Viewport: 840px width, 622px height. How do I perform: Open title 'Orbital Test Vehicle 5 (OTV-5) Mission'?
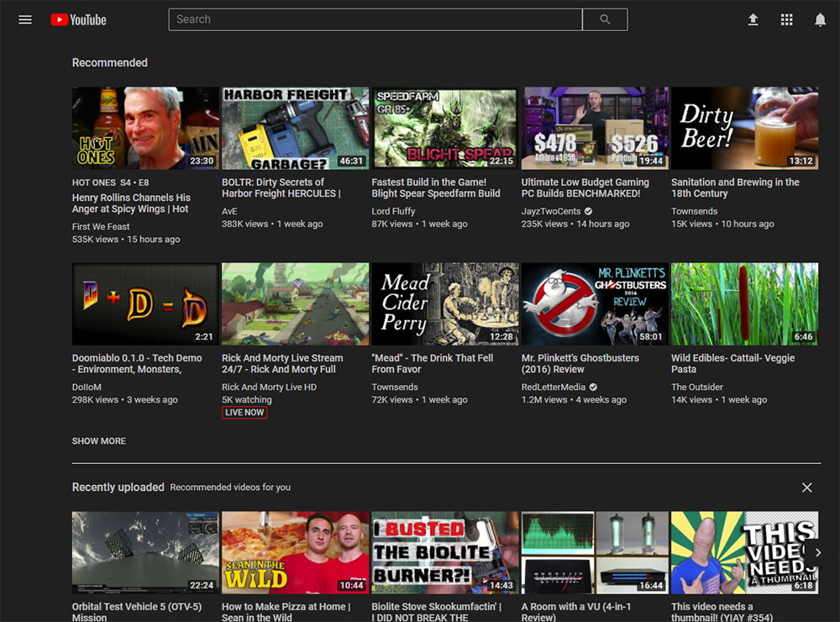tap(137, 612)
